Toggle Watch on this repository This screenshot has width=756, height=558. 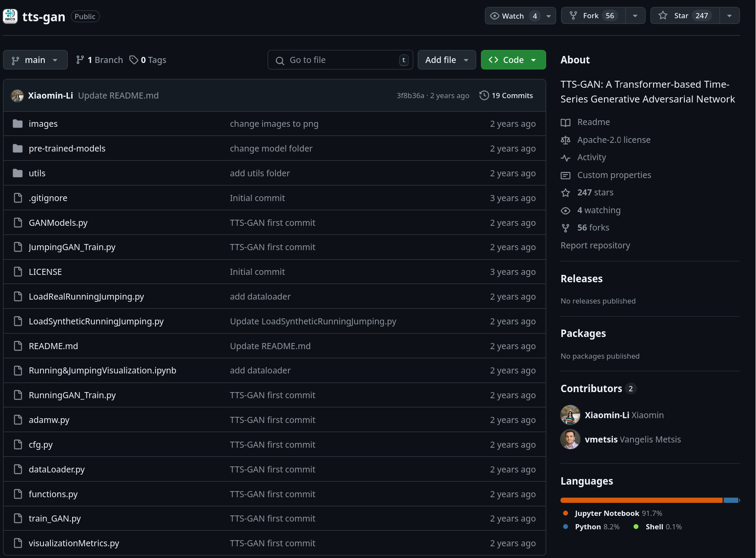click(x=513, y=16)
